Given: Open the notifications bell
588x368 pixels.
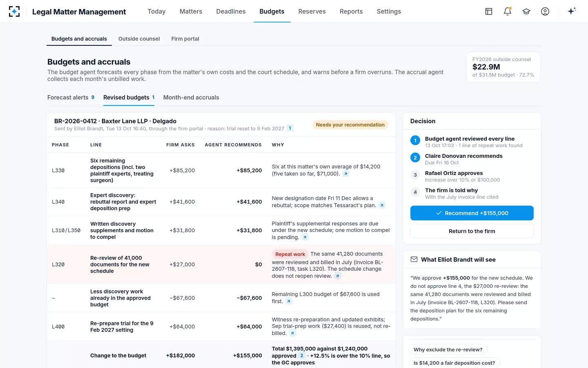Looking at the screenshot, I should tap(508, 11).
